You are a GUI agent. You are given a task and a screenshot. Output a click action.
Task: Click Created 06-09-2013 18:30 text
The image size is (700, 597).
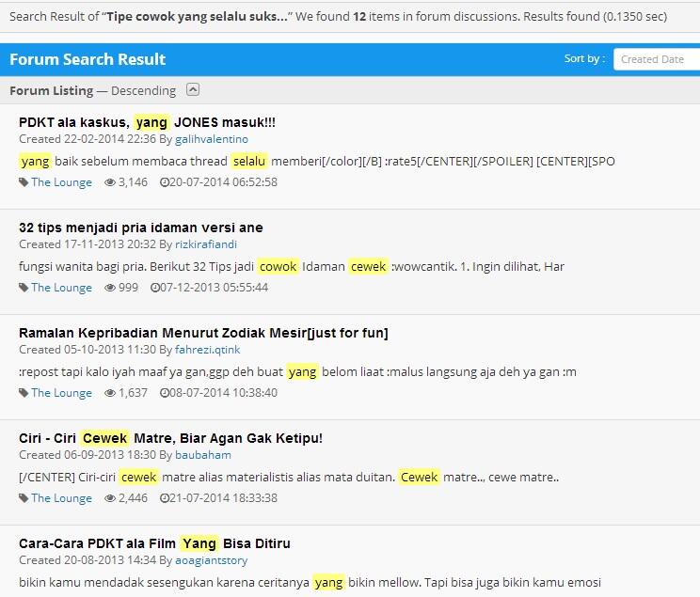[x=87, y=455]
